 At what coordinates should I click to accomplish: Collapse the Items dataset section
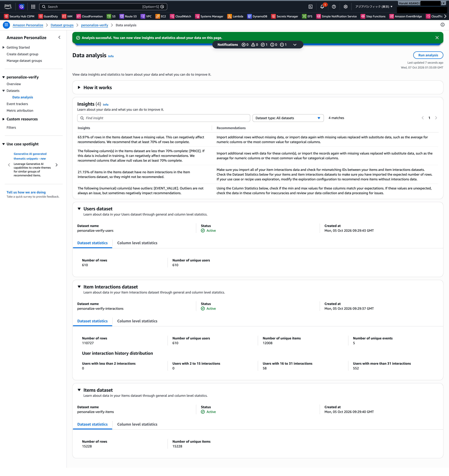click(x=79, y=390)
